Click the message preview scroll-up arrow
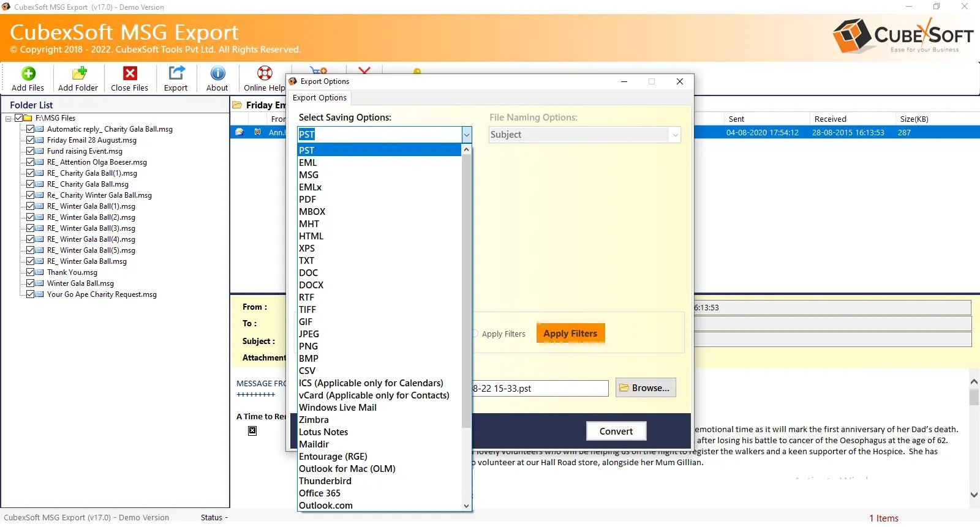980x527 pixels. (974, 381)
